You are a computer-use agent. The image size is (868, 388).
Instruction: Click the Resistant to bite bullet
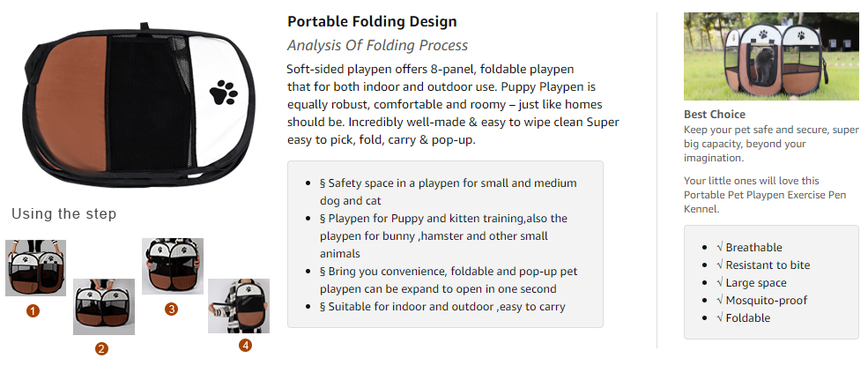[x=763, y=265]
